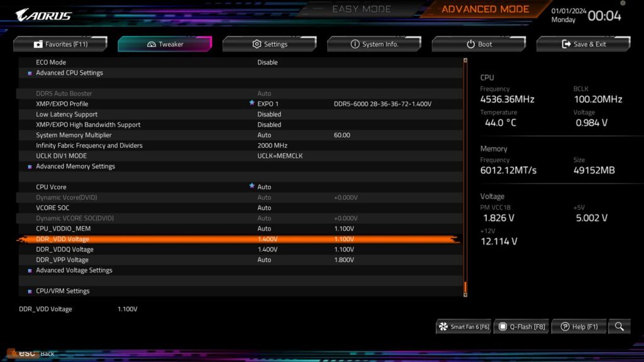This screenshot has width=644, height=362.
Task: Click the 100.20MHz BCLK value
Action: pos(598,99)
